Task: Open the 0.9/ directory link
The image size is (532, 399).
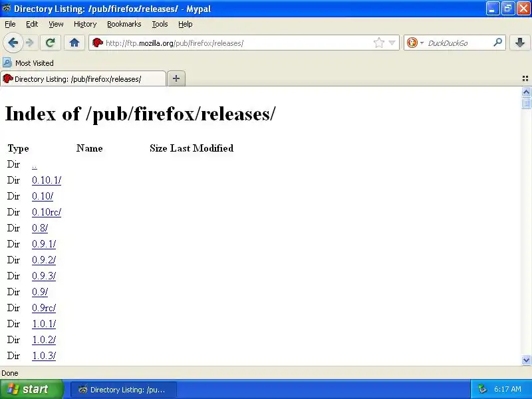Action: (40, 292)
